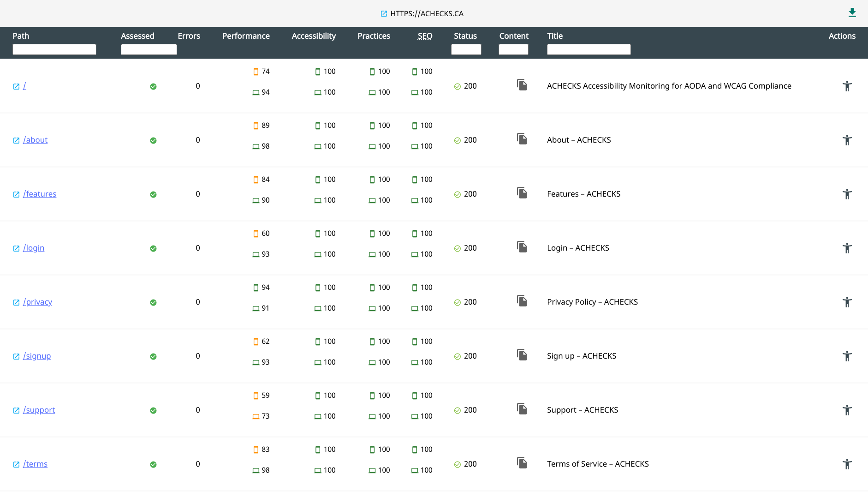Image resolution: width=868 pixels, height=492 pixels.
Task: Sort by the Practices column header
Action: (x=374, y=36)
